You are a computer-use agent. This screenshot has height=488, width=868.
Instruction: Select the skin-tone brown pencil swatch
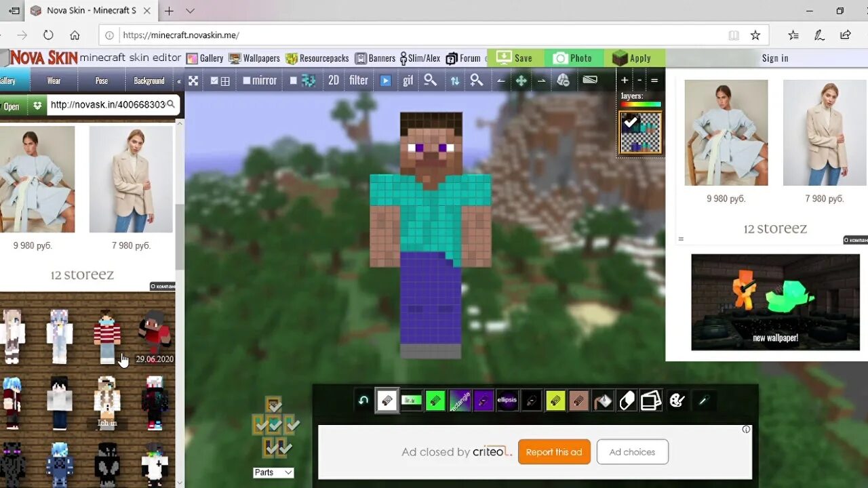coord(578,401)
